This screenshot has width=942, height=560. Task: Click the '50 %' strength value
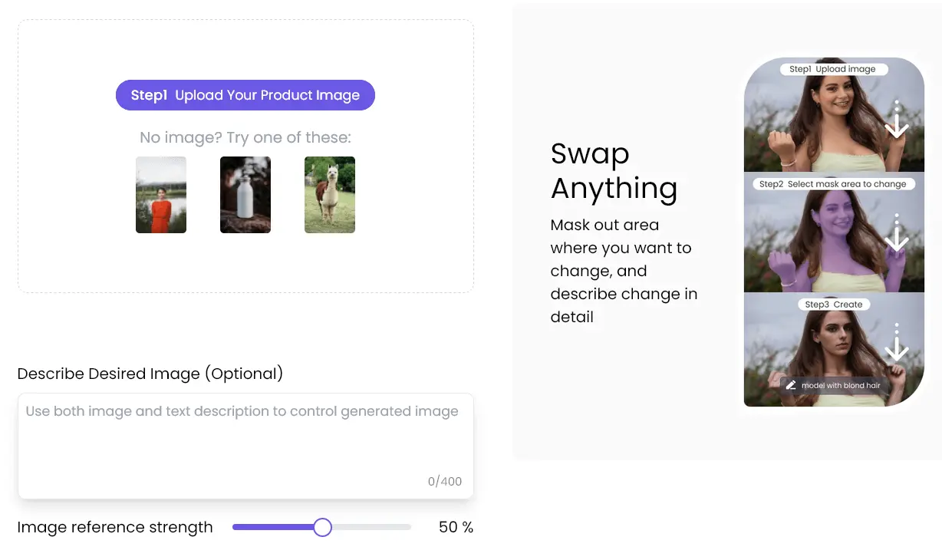click(456, 527)
